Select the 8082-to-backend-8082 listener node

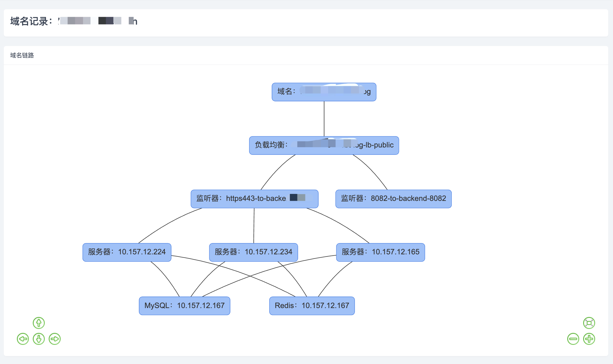[x=393, y=199]
